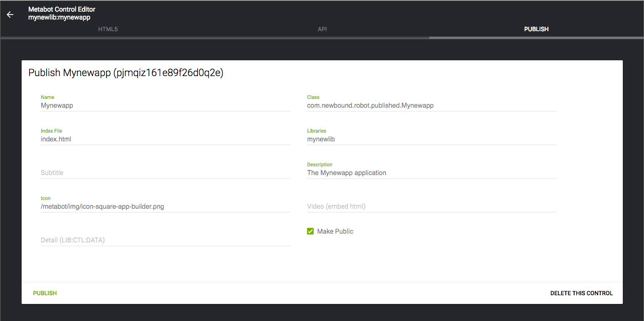Click the mynewlib:mynewapp subtitle text
Screen dimensions: 644x321
coord(59,17)
